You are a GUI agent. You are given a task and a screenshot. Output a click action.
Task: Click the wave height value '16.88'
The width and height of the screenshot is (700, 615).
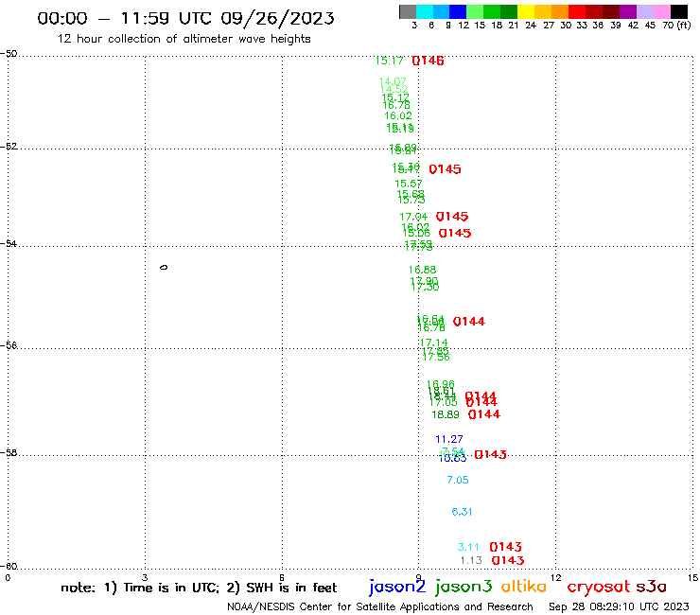422,270
